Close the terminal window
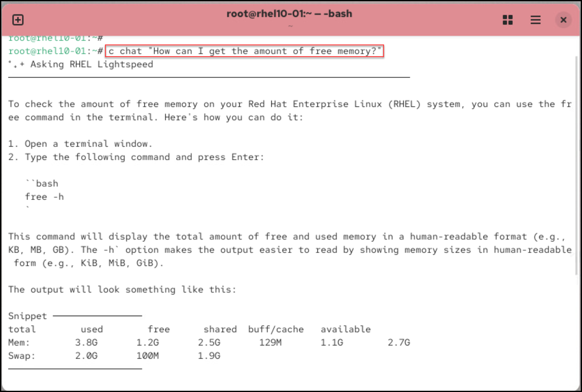The height and width of the screenshot is (392, 582). click(563, 20)
